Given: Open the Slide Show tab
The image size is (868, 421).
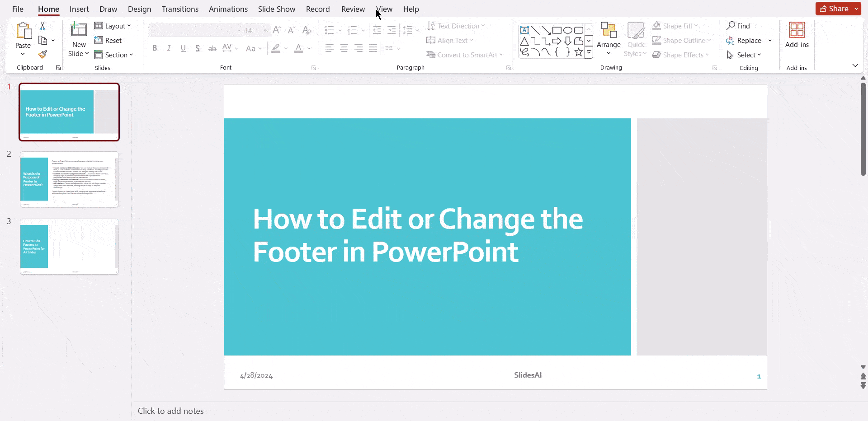Looking at the screenshot, I should pos(276,9).
